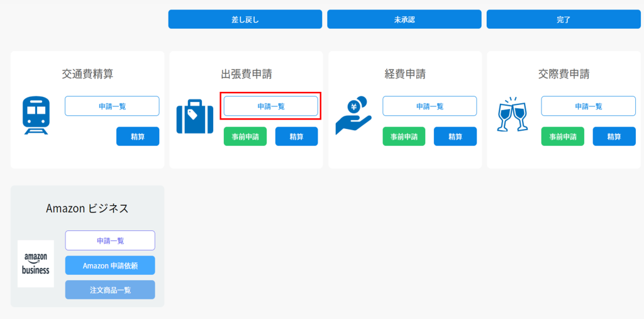Click the 精算 button in 経費申請 card

455,137
